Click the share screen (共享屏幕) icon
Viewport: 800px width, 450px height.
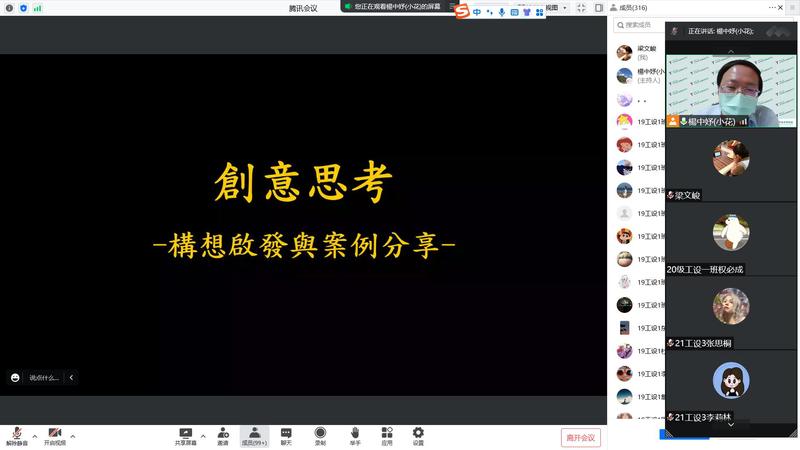(x=185, y=433)
